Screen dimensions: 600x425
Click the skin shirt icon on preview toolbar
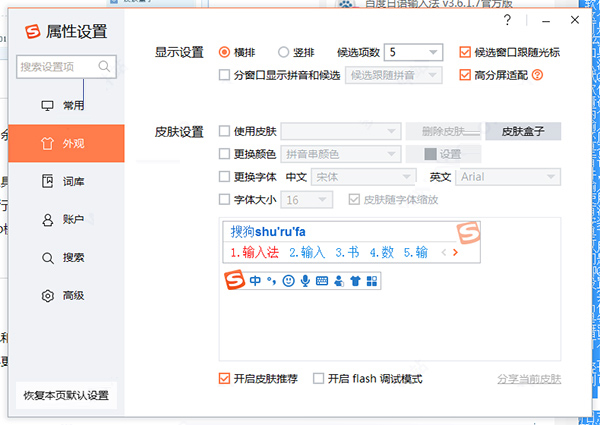click(355, 281)
